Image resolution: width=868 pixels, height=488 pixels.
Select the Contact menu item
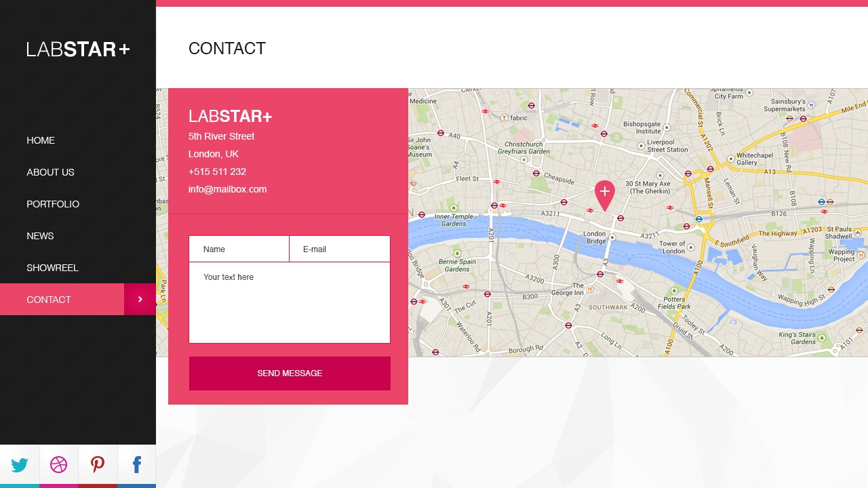[62, 300]
